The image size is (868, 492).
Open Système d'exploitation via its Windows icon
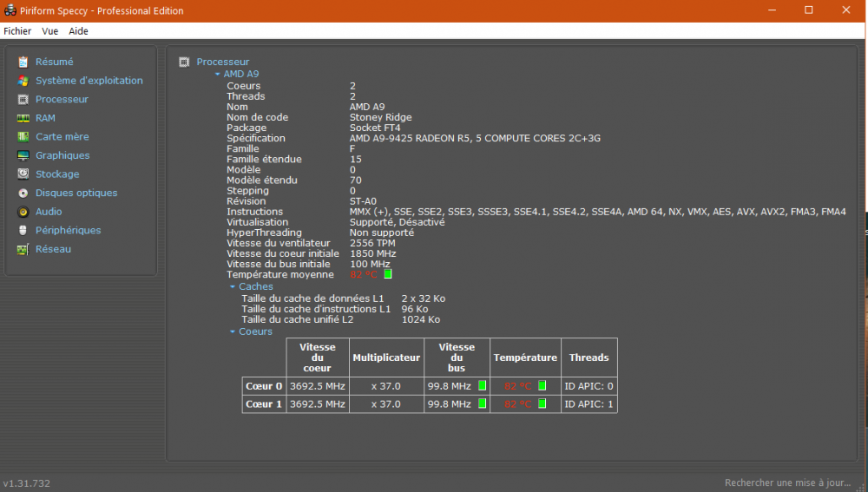[x=23, y=81]
